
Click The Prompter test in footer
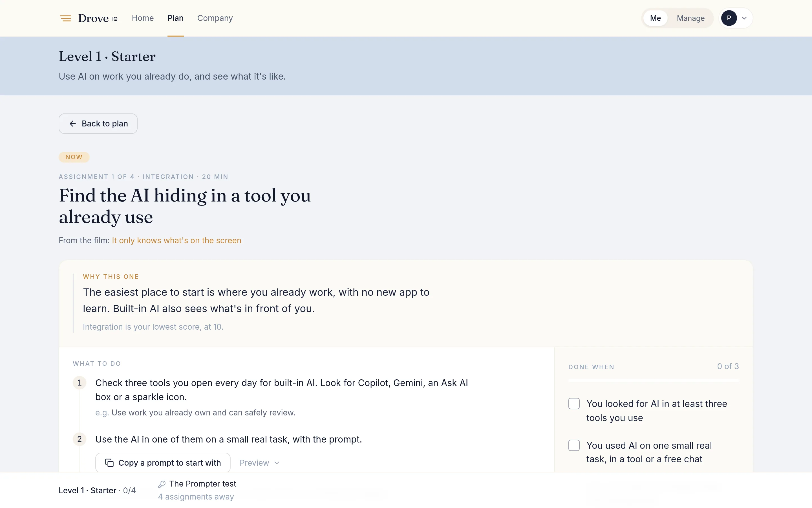tap(203, 484)
